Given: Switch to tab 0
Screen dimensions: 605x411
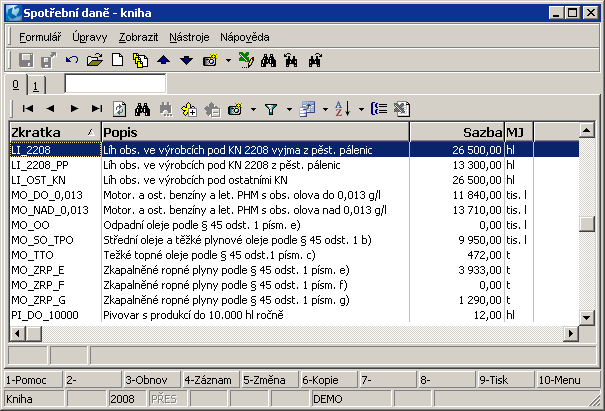Looking at the screenshot, I should point(16,85).
